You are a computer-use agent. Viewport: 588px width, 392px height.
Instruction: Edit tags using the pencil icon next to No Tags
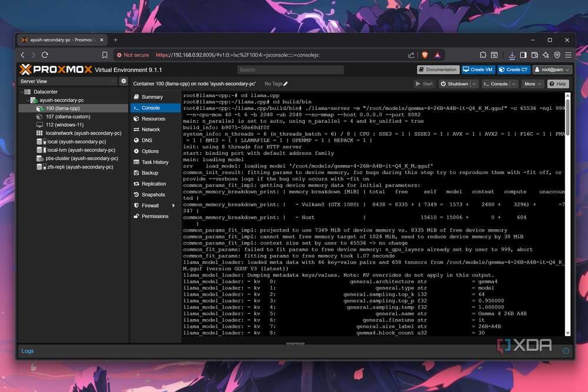[x=286, y=84]
